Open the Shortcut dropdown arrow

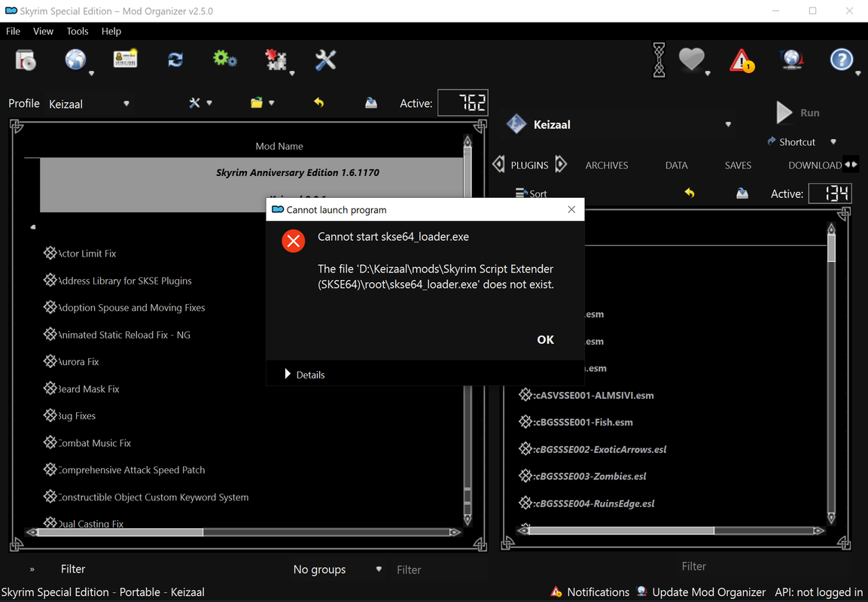(833, 142)
